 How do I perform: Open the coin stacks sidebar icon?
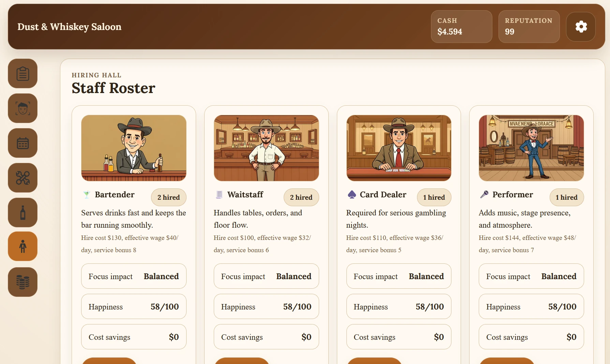23,282
